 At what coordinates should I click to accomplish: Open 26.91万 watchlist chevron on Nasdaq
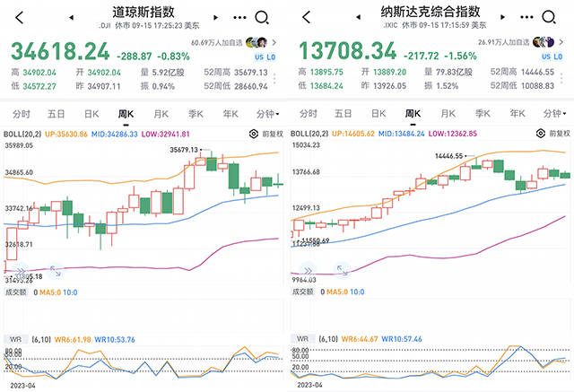[x=561, y=42]
